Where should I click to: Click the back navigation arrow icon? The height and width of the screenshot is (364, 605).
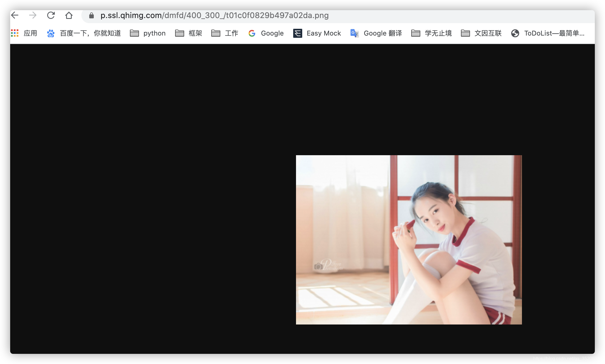(15, 15)
